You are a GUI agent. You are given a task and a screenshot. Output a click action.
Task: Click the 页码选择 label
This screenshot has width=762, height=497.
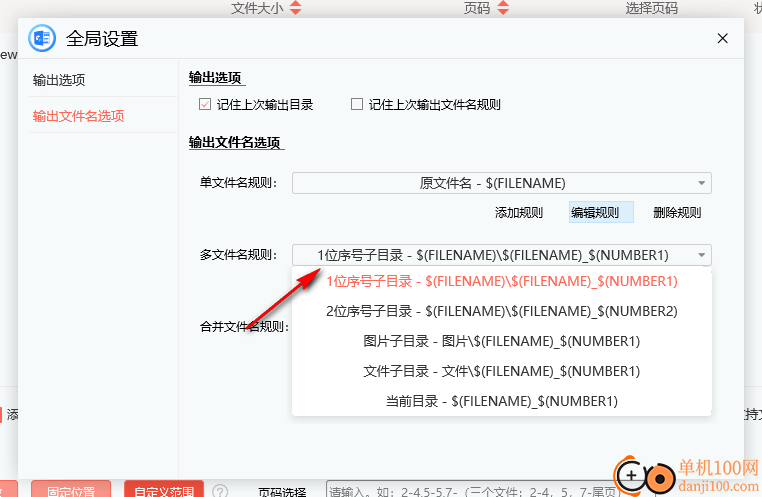click(x=282, y=492)
